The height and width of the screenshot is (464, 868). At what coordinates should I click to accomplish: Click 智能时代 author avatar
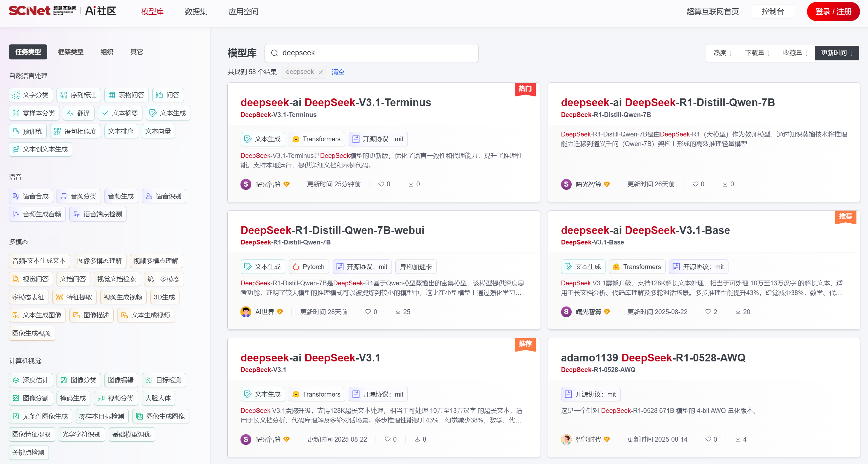(x=566, y=439)
